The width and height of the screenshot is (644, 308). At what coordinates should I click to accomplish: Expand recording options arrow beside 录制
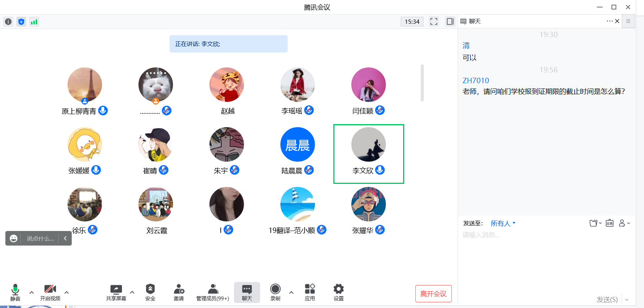[291, 292]
